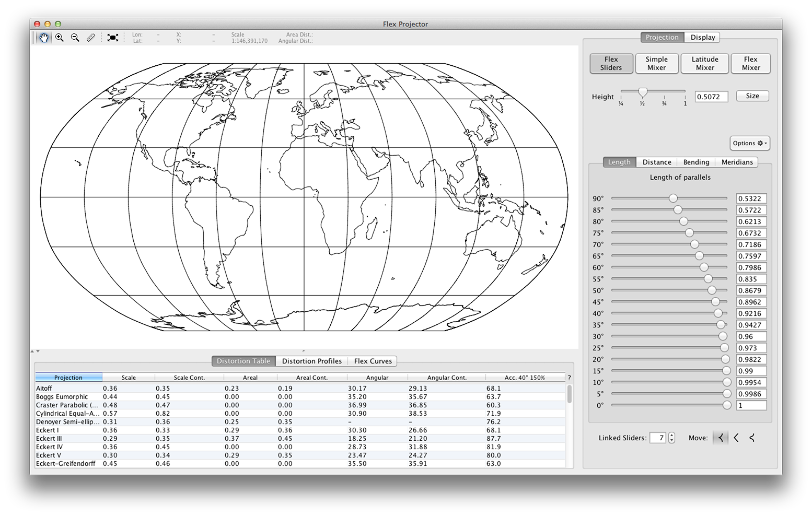This screenshot has width=812, height=516.
Task: Select the Aitoff projection row
Action: point(300,389)
